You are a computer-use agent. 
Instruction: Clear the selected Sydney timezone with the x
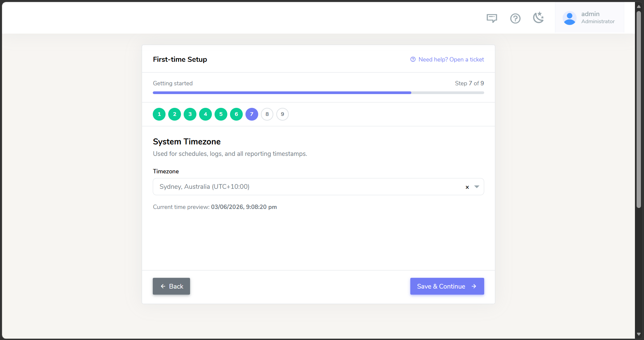(x=467, y=187)
